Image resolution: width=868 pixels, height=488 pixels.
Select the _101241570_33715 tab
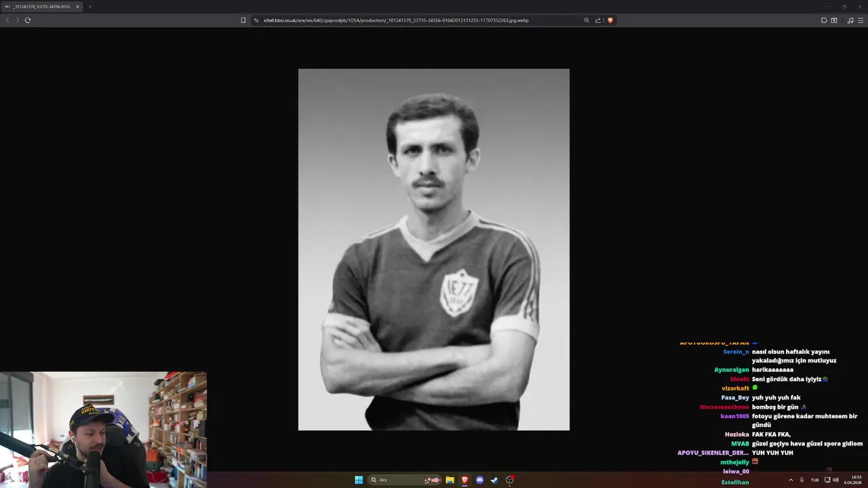tap(42, 7)
